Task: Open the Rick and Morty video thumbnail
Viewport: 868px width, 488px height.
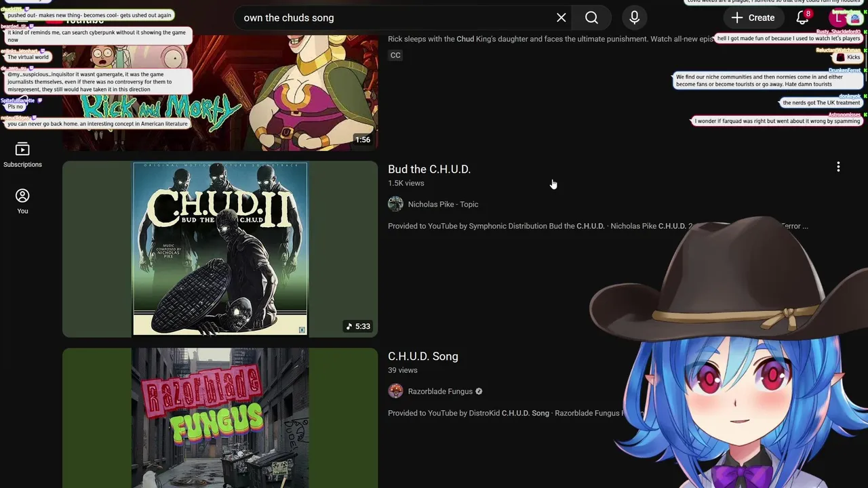Action: point(220,91)
